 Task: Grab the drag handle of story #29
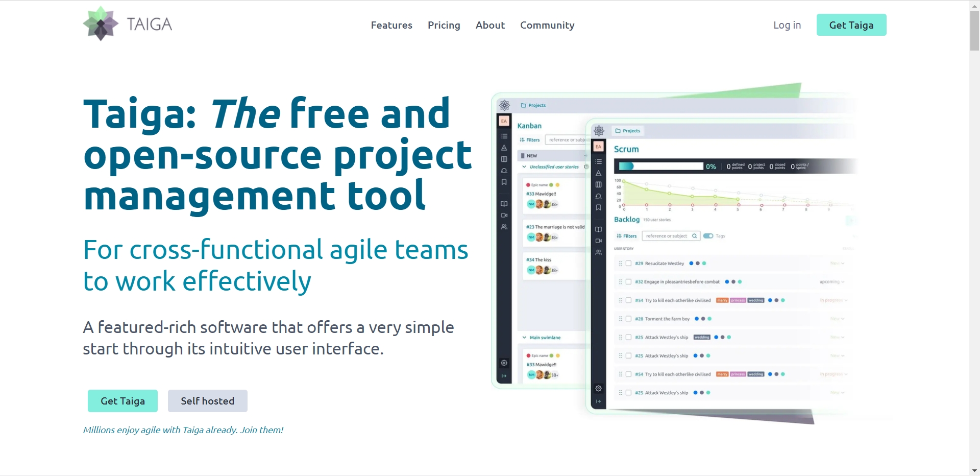click(620, 264)
